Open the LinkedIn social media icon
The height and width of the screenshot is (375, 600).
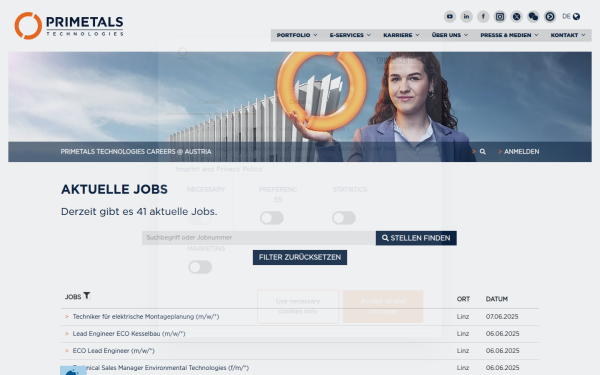(466, 16)
